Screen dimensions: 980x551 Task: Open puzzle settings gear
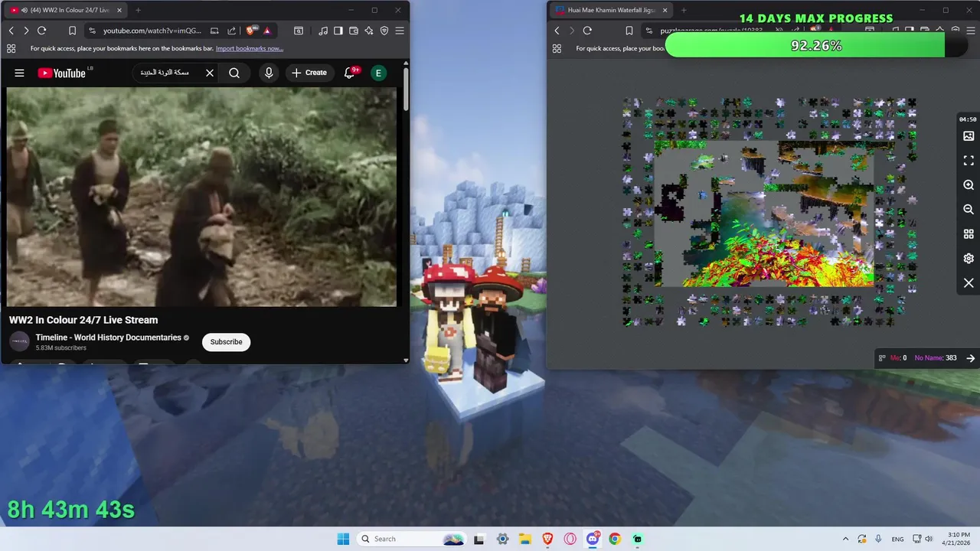click(969, 259)
